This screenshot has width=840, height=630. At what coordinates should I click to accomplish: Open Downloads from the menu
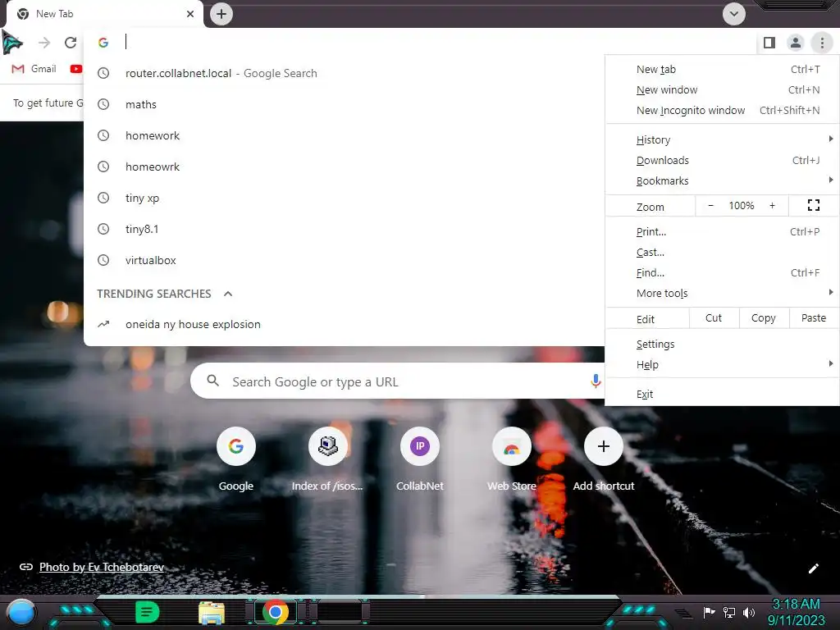click(723, 160)
